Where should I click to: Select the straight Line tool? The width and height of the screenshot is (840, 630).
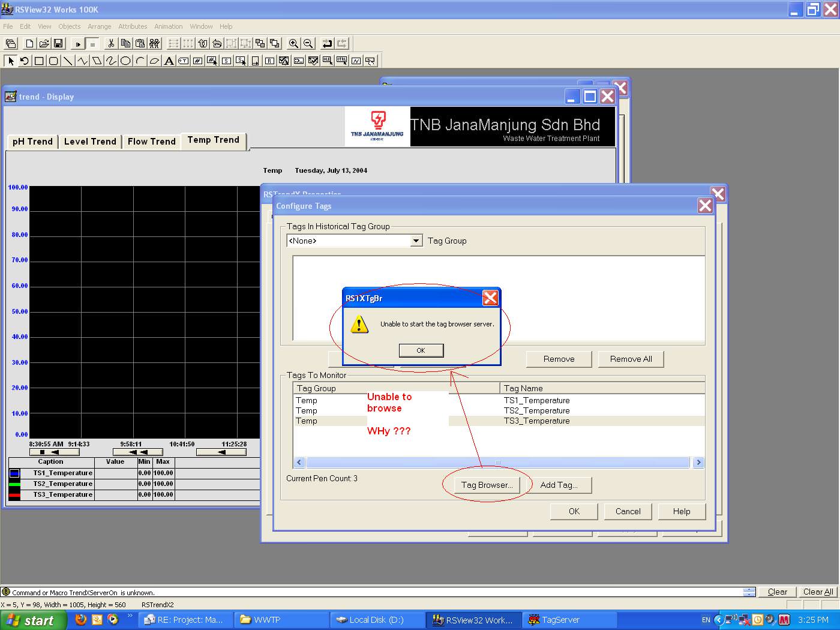click(68, 61)
